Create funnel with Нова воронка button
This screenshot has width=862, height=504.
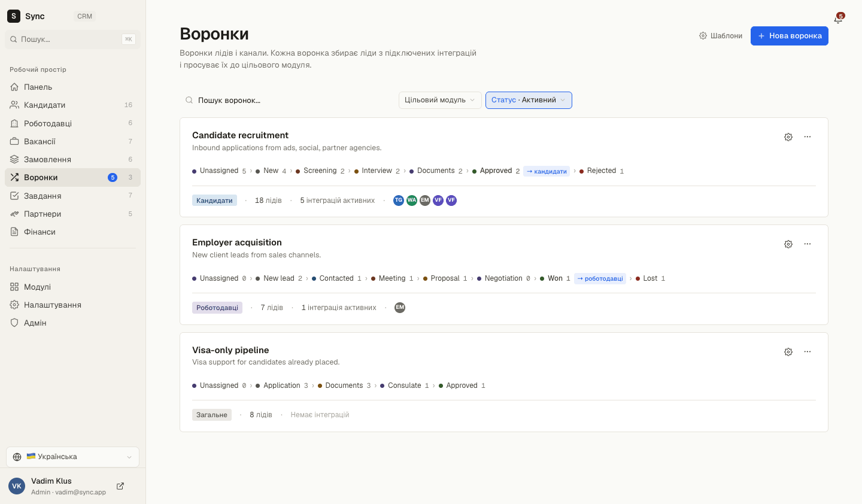790,36
